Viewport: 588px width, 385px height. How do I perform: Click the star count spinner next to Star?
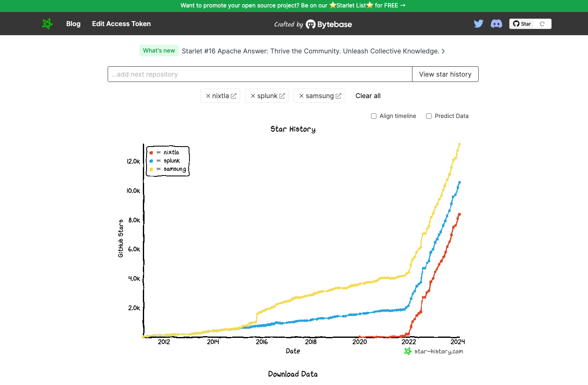coord(542,24)
